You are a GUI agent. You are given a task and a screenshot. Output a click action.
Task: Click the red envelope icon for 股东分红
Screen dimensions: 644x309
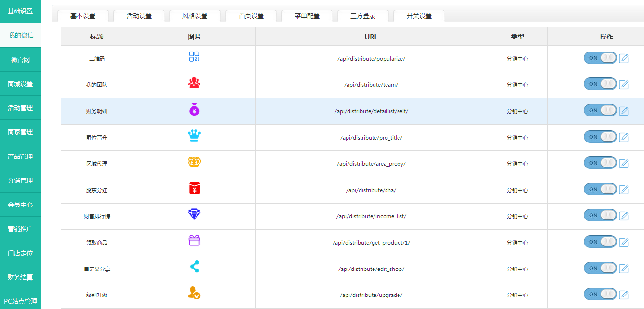(194, 189)
